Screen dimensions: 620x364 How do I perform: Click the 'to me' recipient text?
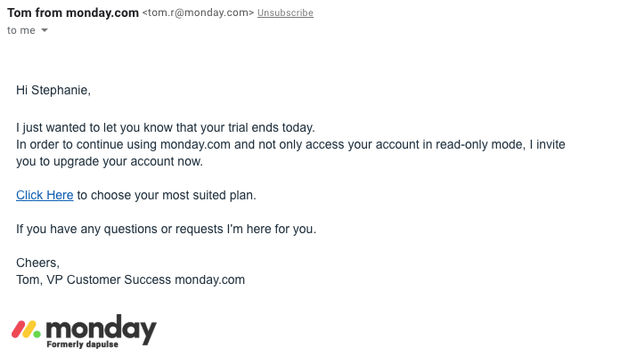pyautogui.click(x=20, y=31)
